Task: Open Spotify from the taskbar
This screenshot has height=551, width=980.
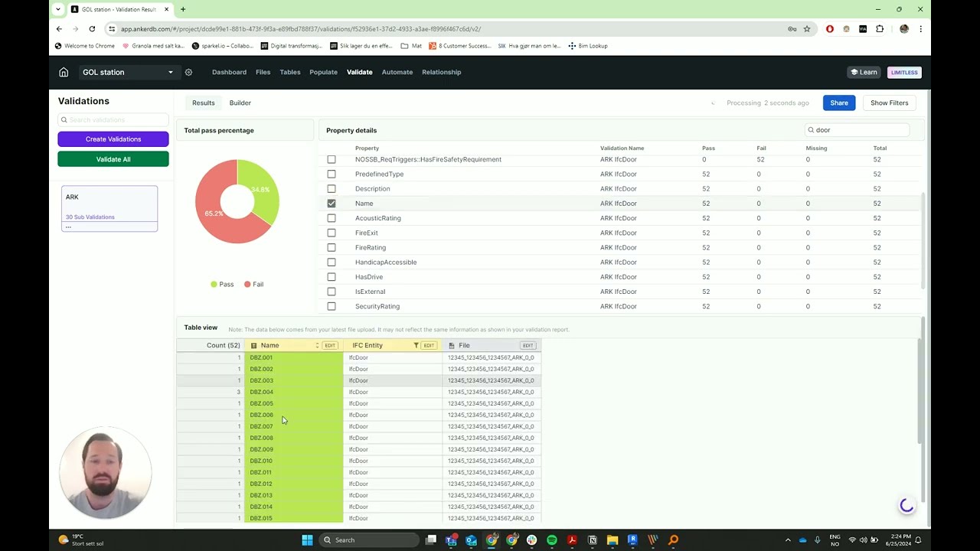Action: click(552, 540)
